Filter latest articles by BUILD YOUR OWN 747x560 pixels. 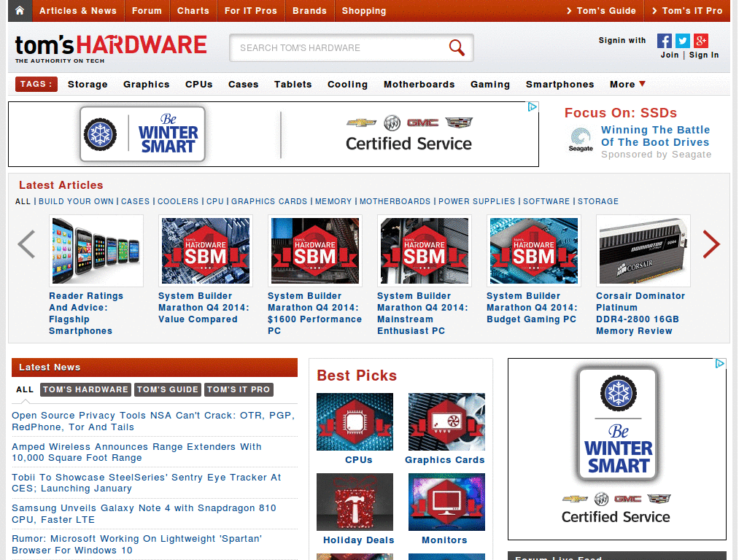[x=76, y=201]
